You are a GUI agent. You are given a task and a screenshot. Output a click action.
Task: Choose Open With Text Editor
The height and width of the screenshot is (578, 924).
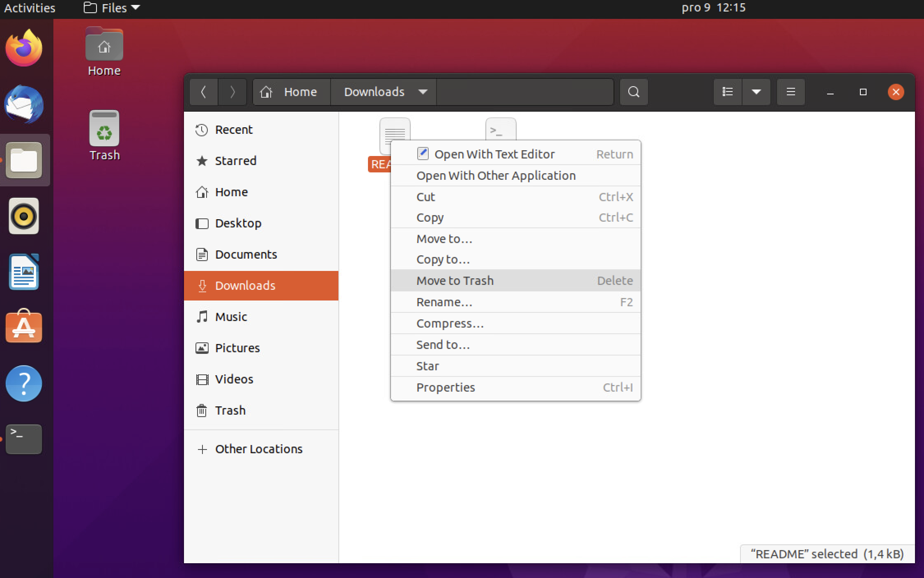click(x=516, y=154)
